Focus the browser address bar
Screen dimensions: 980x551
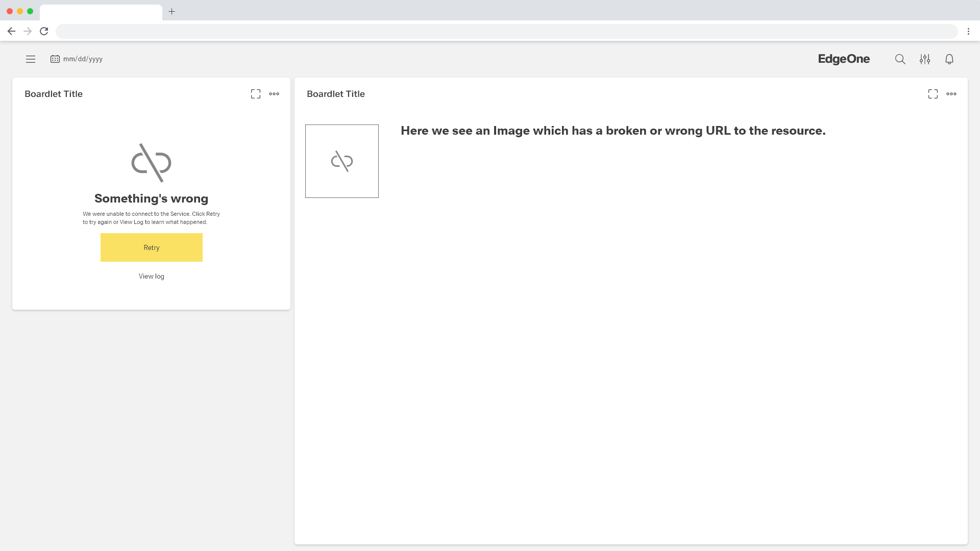[505, 31]
